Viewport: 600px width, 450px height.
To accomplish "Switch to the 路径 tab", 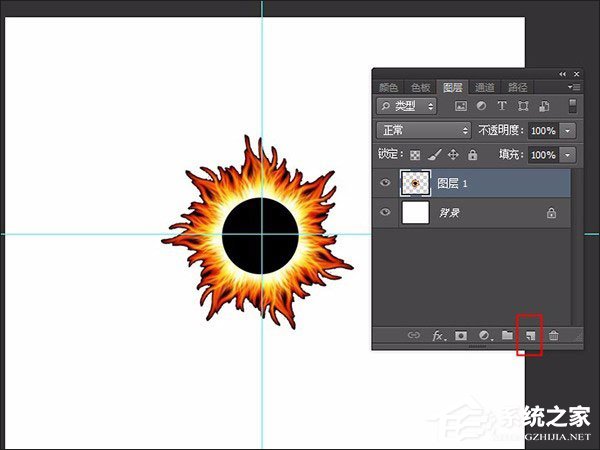I will [516, 87].
